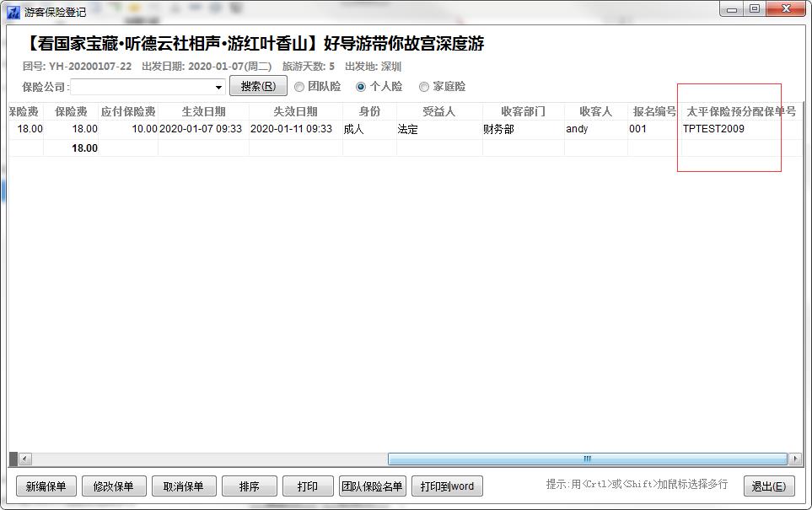
Task: Click the 修改保单 button
Action: (x=114, y=486)
